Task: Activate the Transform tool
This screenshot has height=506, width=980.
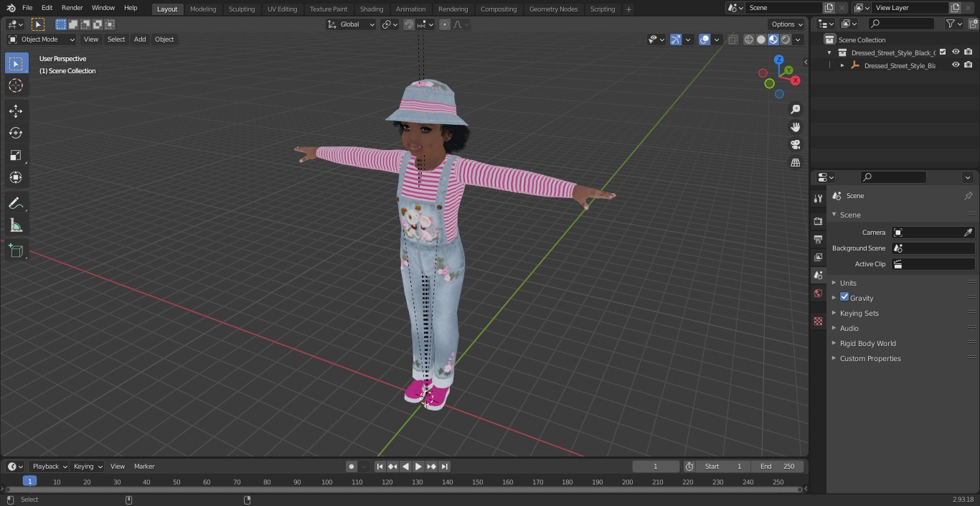Action: coord(16,177)
